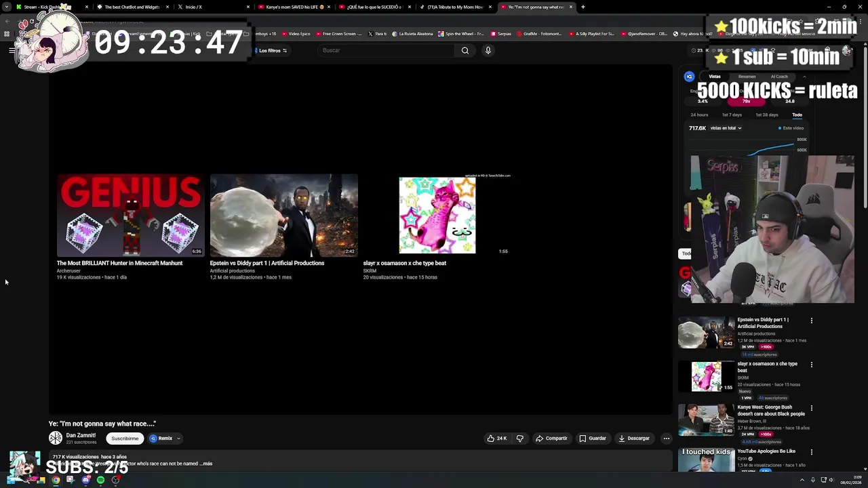The width and height of the screenshot is (868, 488).
Task: Dislike the video with thumbs-down icon
Action: 520,438
